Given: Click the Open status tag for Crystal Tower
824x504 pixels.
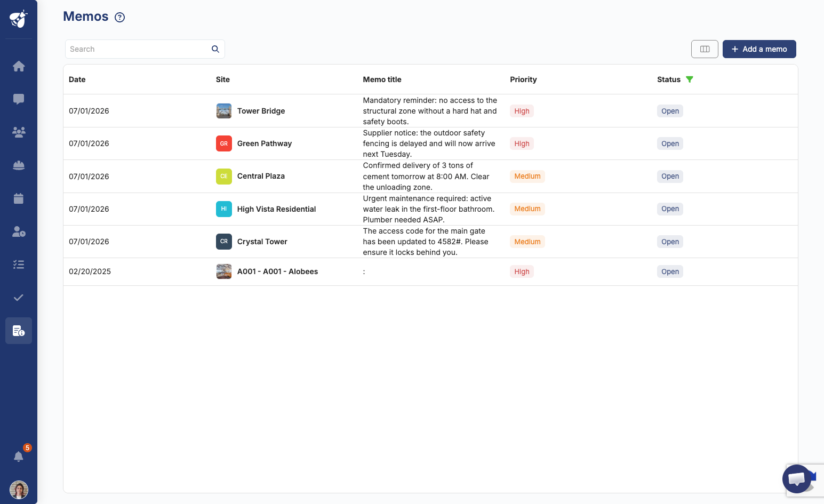Looking at the screenshot, I should coord(670,242).
